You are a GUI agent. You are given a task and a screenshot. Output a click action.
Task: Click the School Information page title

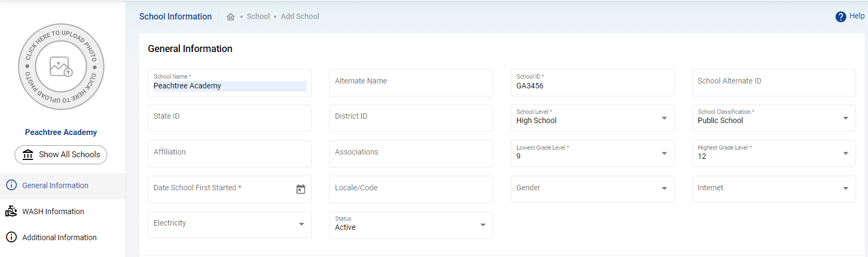175,17
